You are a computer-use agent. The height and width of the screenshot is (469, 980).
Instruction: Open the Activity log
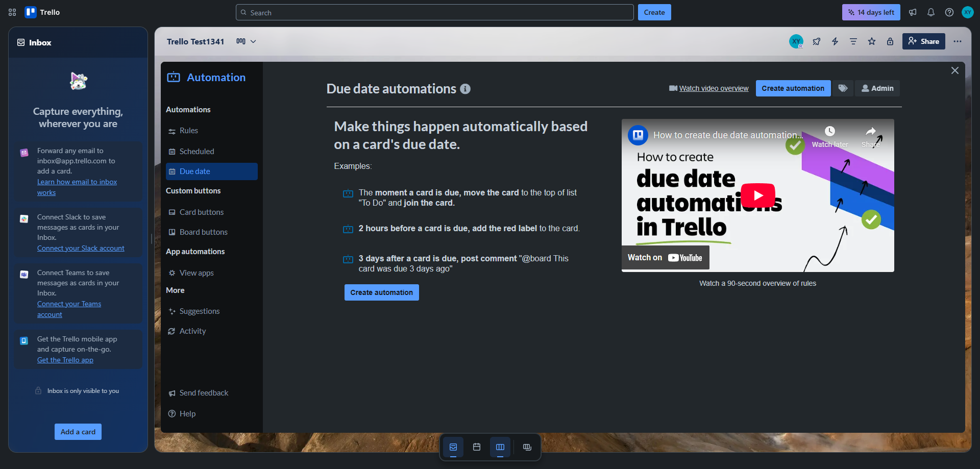click(x=212, y=331)
